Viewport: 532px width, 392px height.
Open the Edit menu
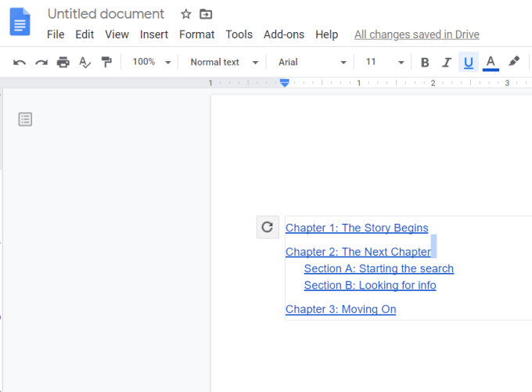click(84, 34)
